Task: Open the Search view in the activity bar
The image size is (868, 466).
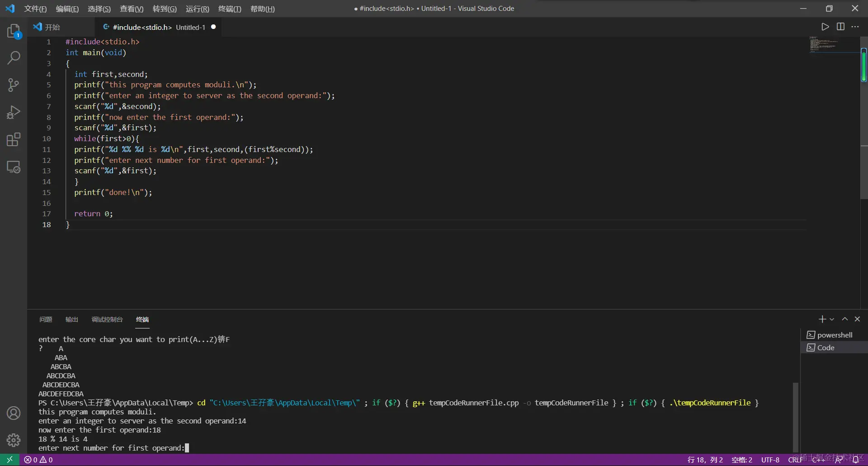Action: coord(14,58)
